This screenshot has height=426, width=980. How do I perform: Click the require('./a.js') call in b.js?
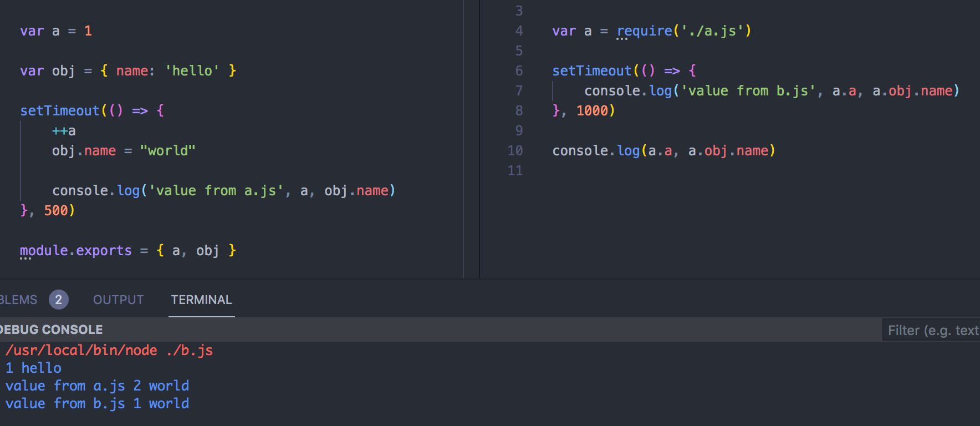(x=684, y=31)
